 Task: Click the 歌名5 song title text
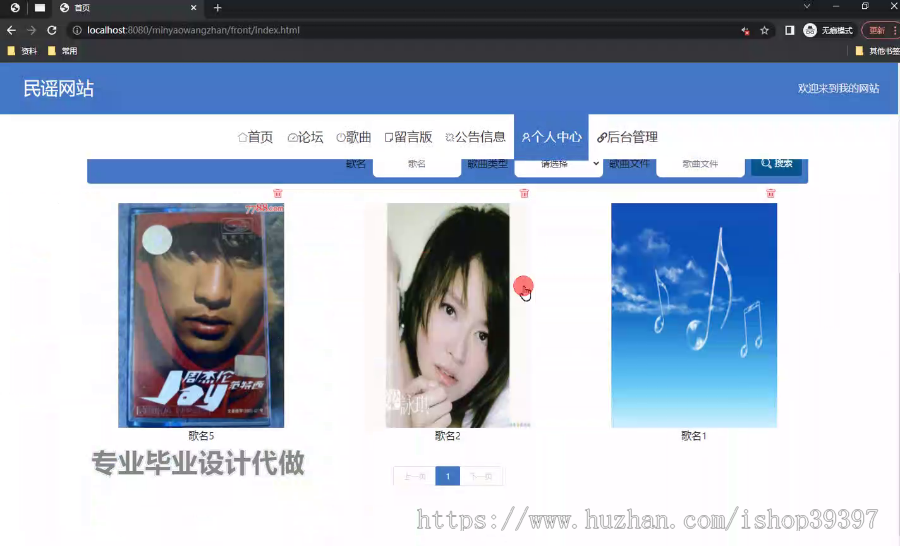point(201,436)
